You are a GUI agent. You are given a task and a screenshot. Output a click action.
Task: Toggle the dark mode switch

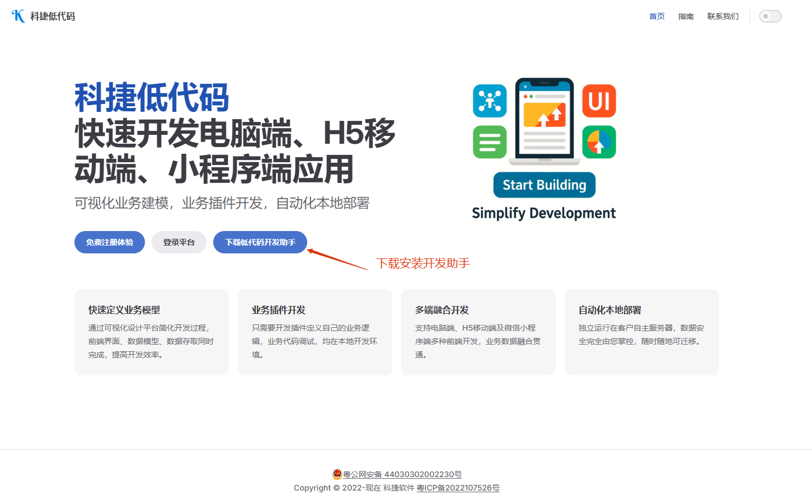[770, 16]
